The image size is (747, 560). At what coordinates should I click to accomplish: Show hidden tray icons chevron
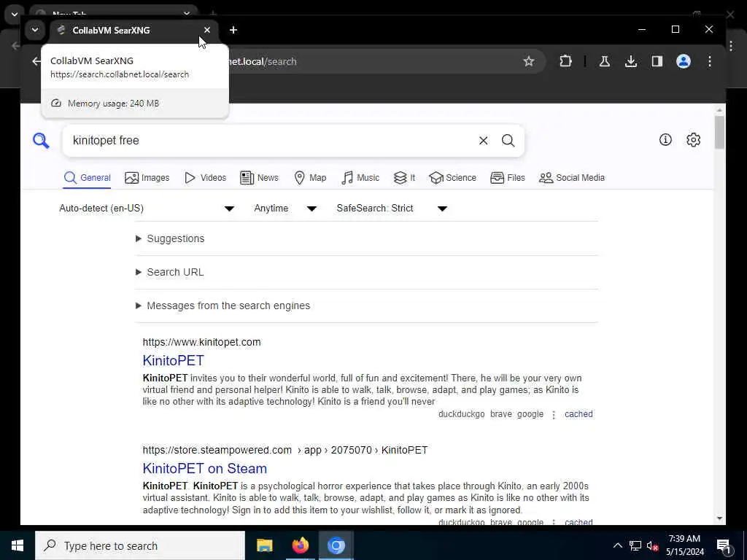click(x=617, y=545)
